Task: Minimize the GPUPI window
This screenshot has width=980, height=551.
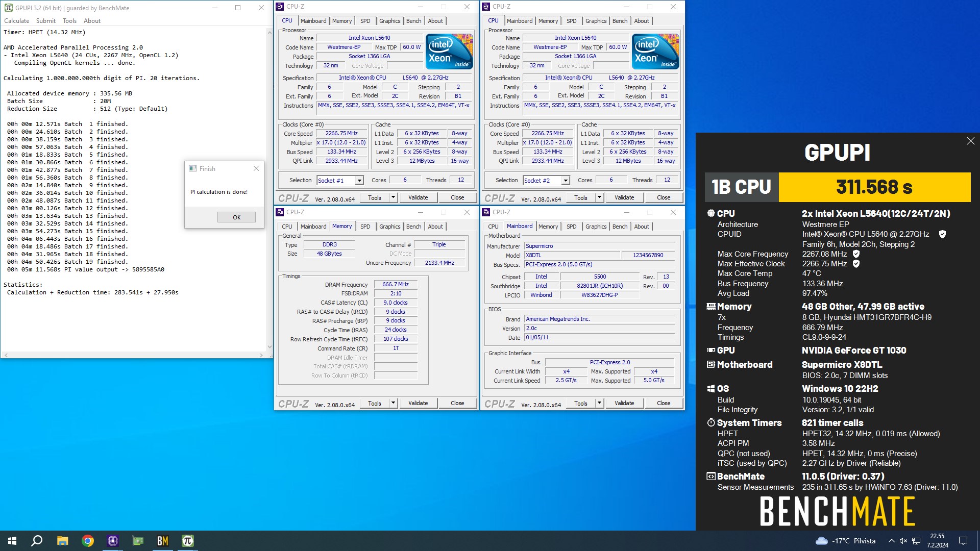Action: pyautogui.click(x=215, y=8)
